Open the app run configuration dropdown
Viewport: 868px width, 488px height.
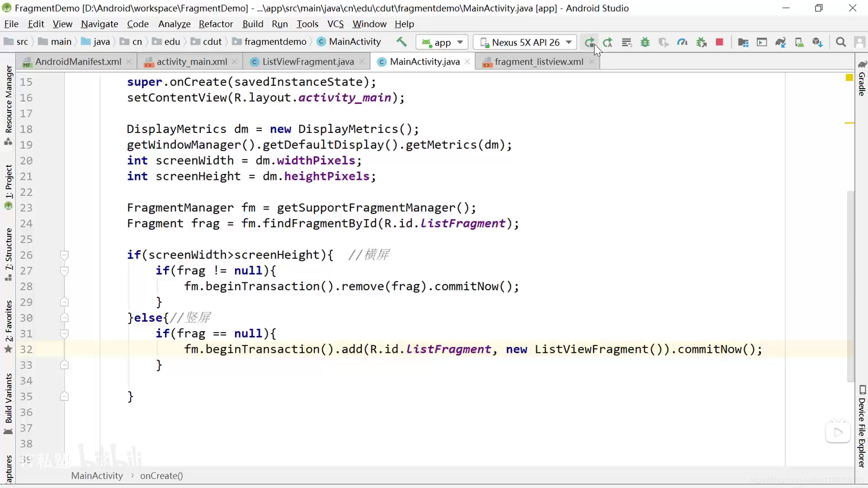point(442,42)
